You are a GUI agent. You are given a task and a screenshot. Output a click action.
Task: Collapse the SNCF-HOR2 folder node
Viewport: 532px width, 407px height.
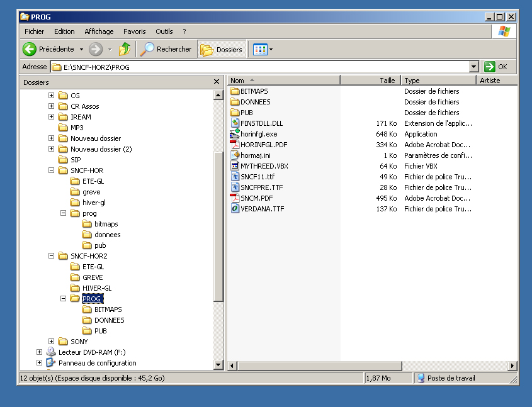pyautogui.click(x=51, y=256)
